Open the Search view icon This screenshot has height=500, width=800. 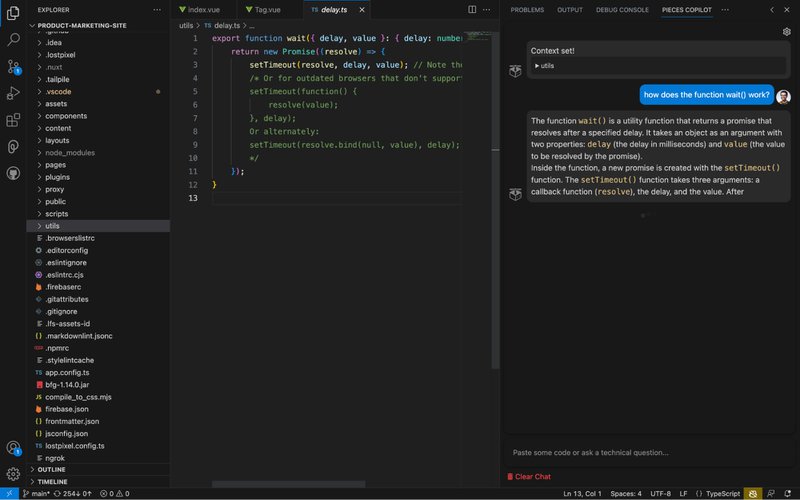[x=13, y=39]
